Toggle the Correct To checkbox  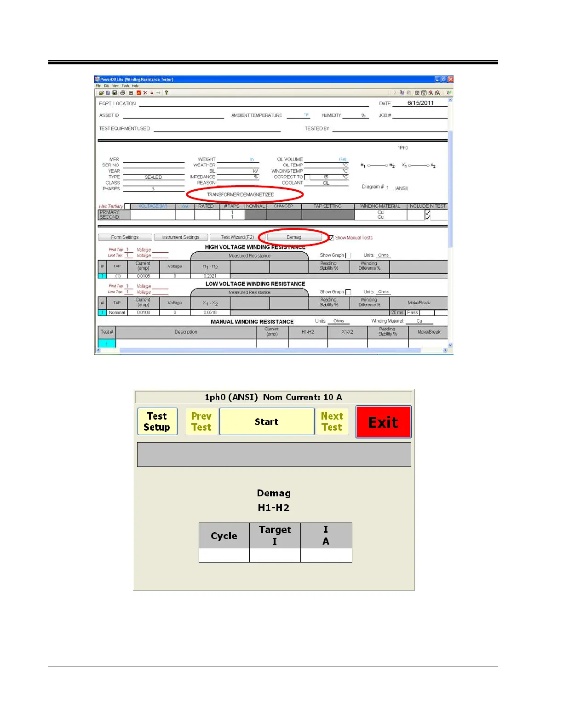[x=307, y=177]
